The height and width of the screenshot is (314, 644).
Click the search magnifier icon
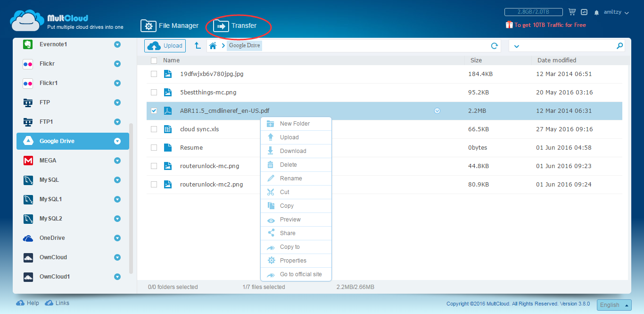[x=619, y=46]
